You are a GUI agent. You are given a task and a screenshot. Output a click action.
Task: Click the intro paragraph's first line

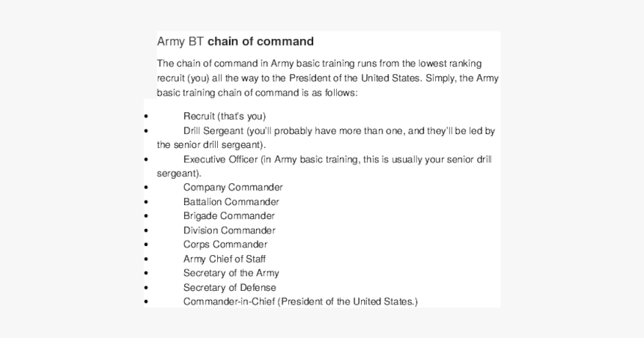[319, 64]
